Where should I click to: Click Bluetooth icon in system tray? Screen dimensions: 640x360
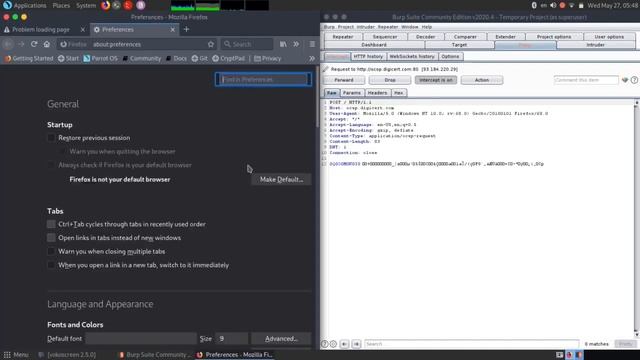click(x=534, y=5)
